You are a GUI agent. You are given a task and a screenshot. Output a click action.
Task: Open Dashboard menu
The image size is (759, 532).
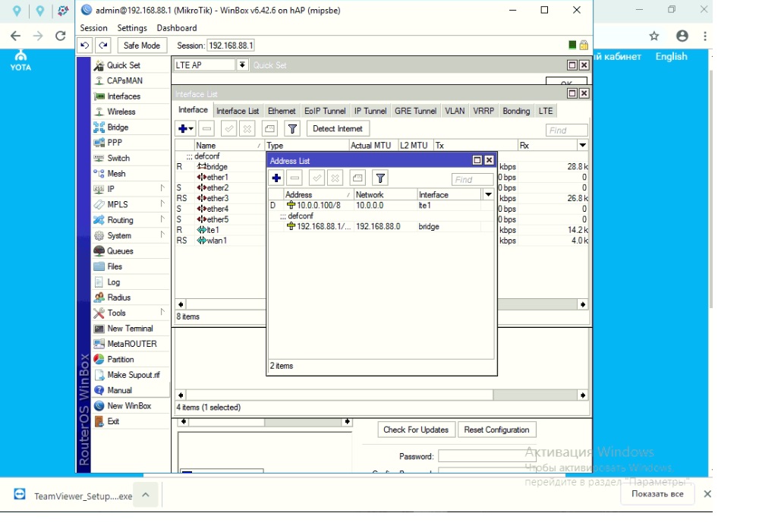pos(177,28)
